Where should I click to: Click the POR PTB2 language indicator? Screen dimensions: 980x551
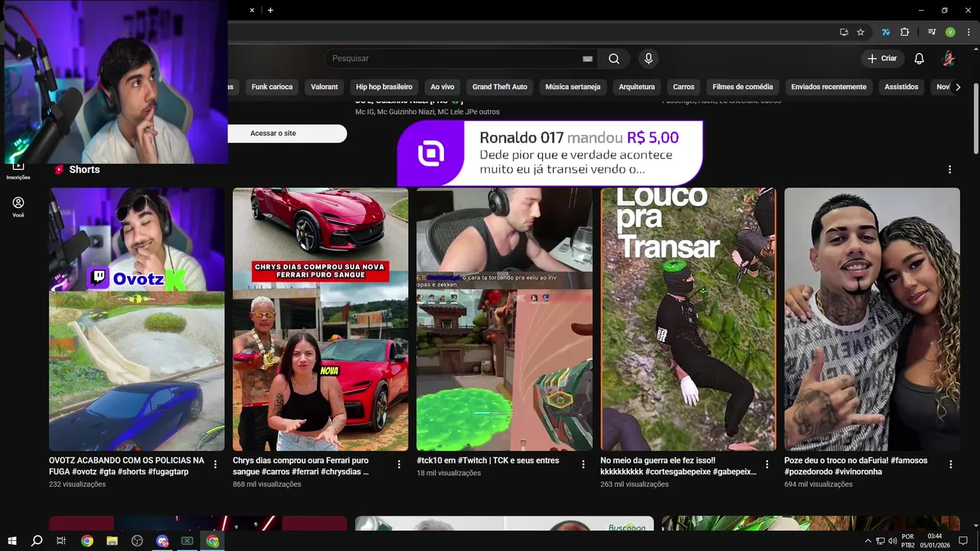pyautogui.click(x=908, y=541)
